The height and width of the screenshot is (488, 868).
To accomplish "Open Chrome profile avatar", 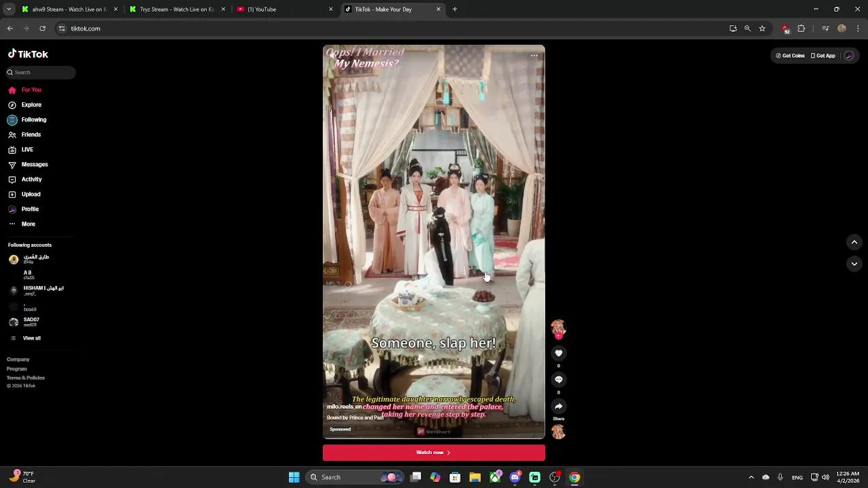I will pyautogui.click(x=842, y=28).
